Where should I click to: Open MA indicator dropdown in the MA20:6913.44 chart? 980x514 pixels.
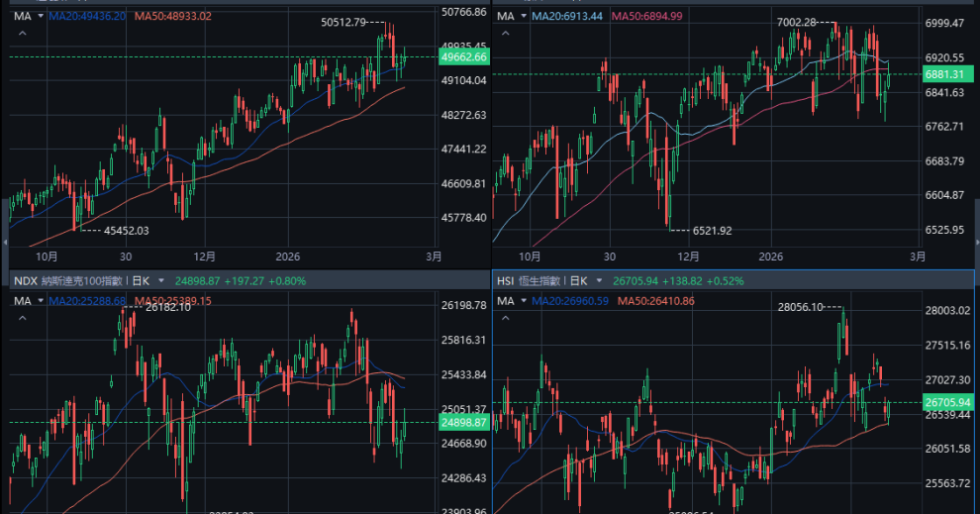pos(523,17)
